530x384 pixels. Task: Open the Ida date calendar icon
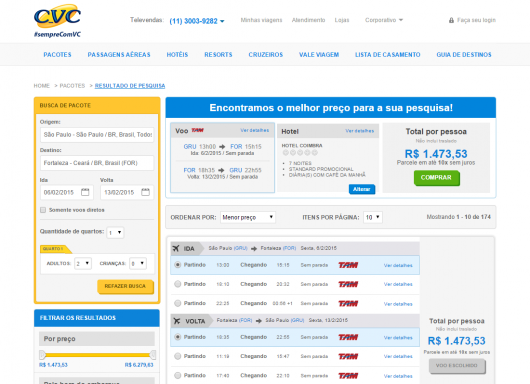[x=85, y=192]
